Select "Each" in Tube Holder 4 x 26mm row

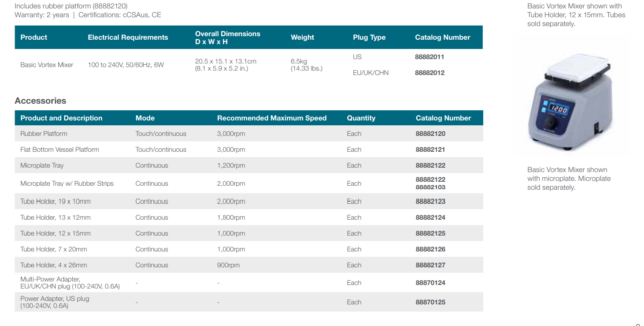[x=354, y=265]
